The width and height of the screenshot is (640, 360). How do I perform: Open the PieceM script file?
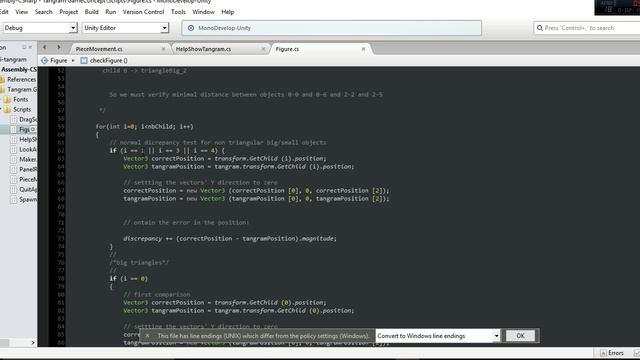28,180
